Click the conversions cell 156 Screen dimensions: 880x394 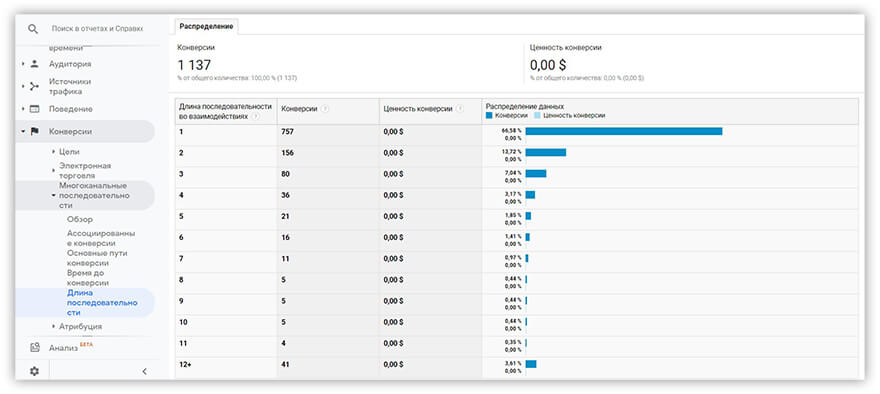pyautogui.click(x=287, y=153)
